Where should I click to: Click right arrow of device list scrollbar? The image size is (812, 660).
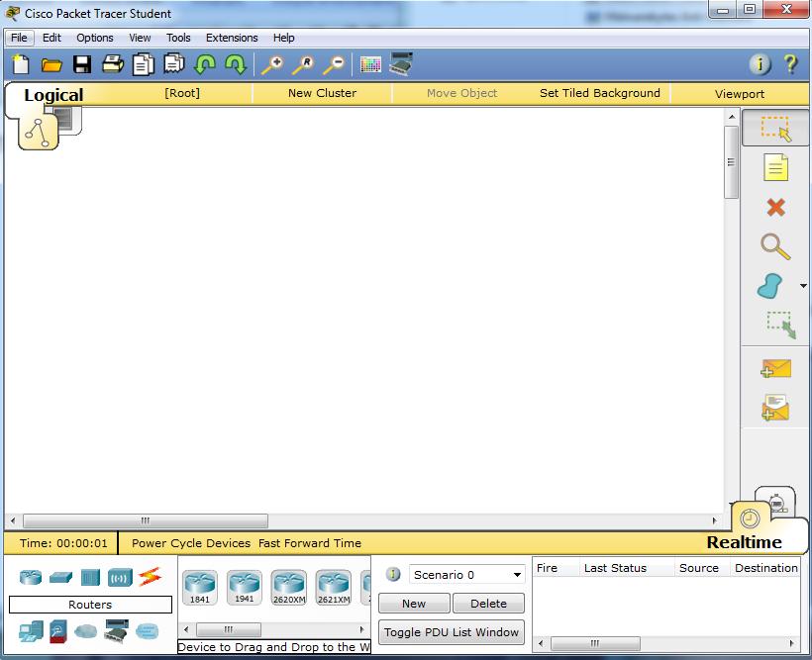(361, 629)
